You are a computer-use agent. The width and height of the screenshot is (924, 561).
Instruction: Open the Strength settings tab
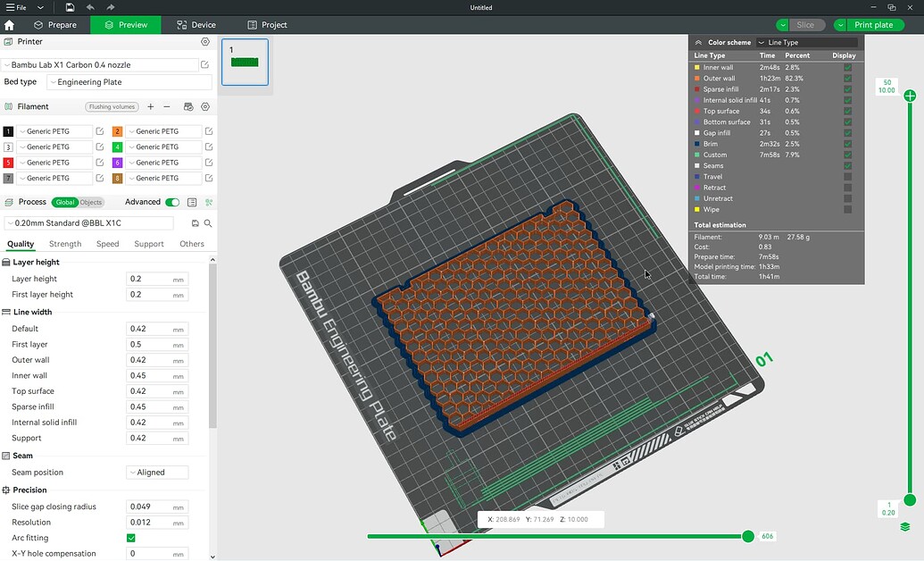65,244
